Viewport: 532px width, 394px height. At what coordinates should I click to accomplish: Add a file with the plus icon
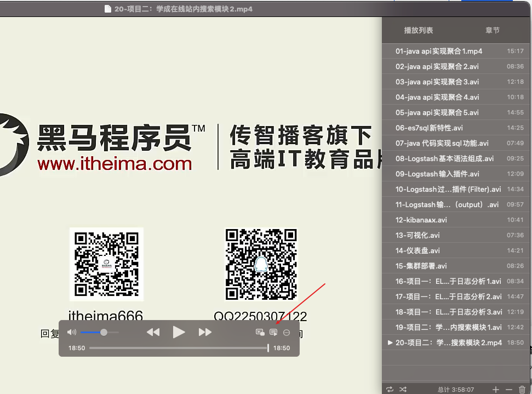click(x=495, y=389)
